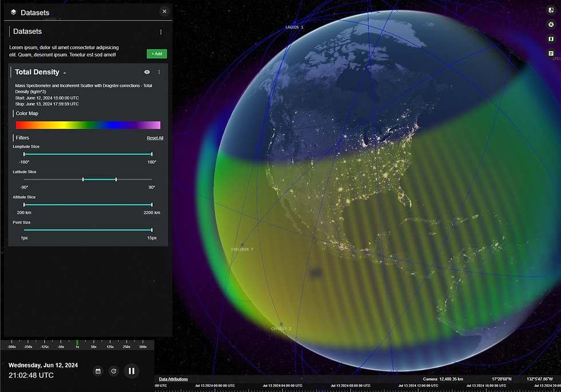Click the Jul 13 2024 04:00:00 UTC timeline tick

(283, 386)
